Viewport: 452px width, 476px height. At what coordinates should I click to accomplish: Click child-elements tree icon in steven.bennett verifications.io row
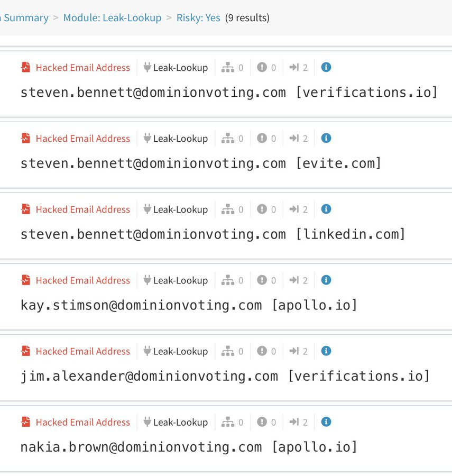(228, 67)
